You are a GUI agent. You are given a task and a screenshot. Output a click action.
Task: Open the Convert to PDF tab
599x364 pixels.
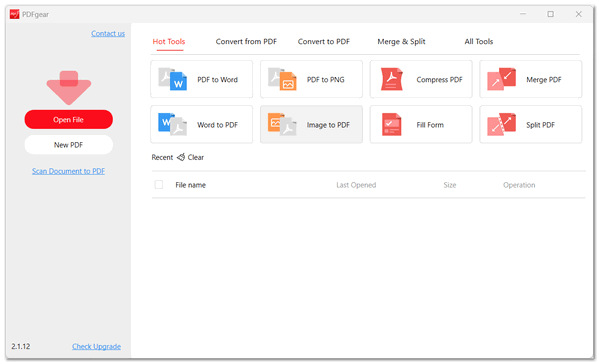(x=324, y=41)
